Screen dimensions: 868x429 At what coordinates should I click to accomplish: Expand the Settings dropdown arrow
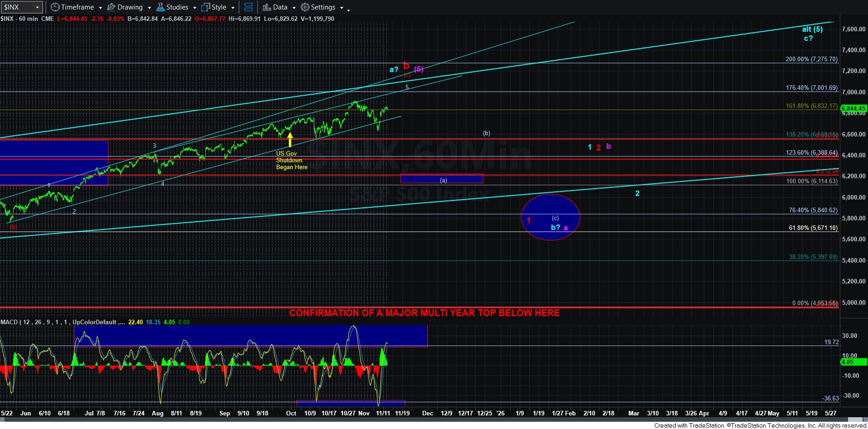click(x=341, y=8)
